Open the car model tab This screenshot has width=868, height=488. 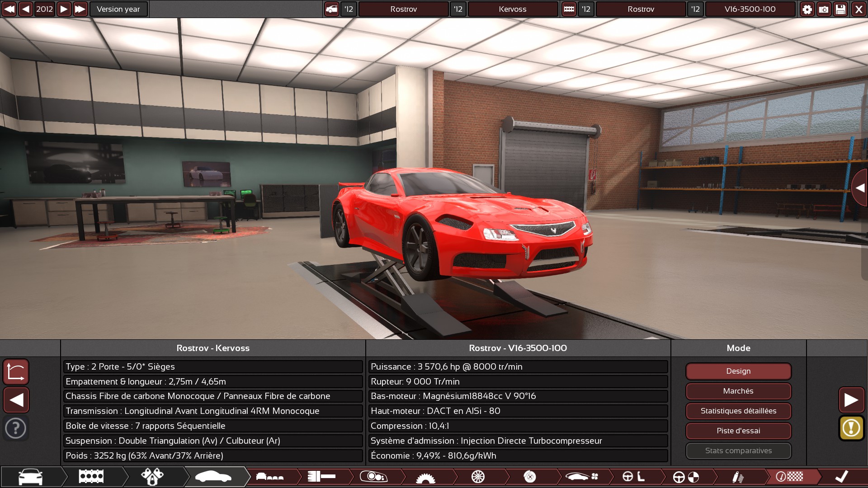click(x=31, y=477)
